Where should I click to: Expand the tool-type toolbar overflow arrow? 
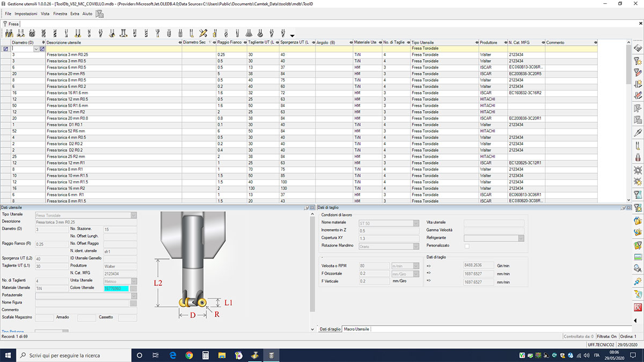(x=292, y=35)
